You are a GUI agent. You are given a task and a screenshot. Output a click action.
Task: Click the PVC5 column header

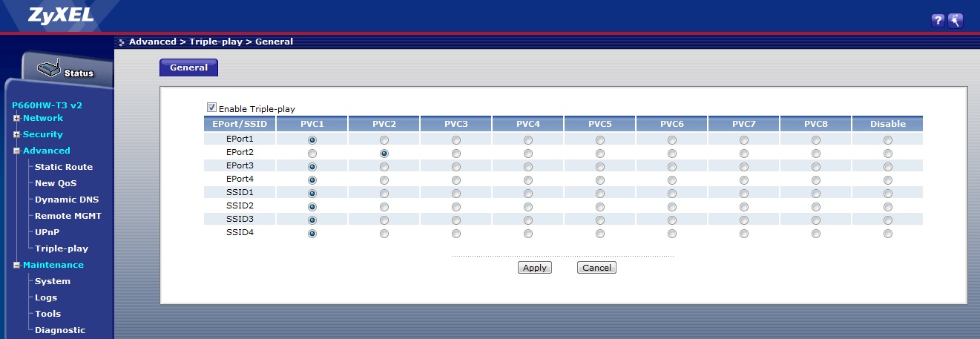pos(599,124)
